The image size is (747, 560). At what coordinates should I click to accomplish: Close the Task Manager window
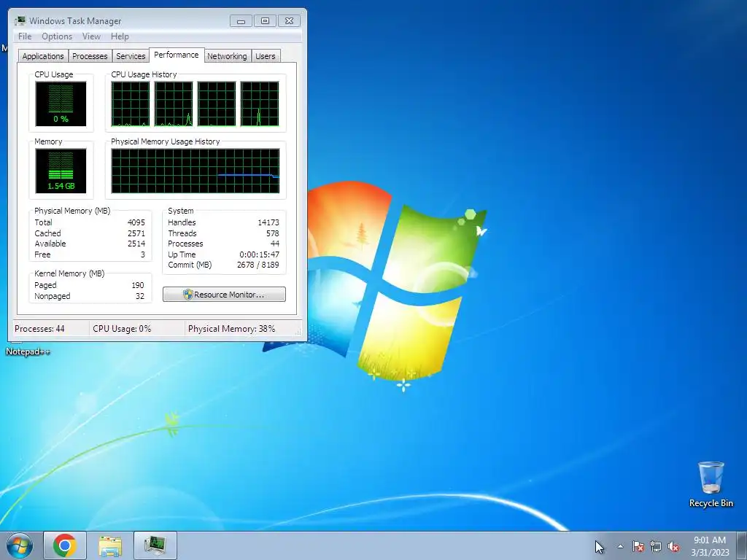[289, 21]
